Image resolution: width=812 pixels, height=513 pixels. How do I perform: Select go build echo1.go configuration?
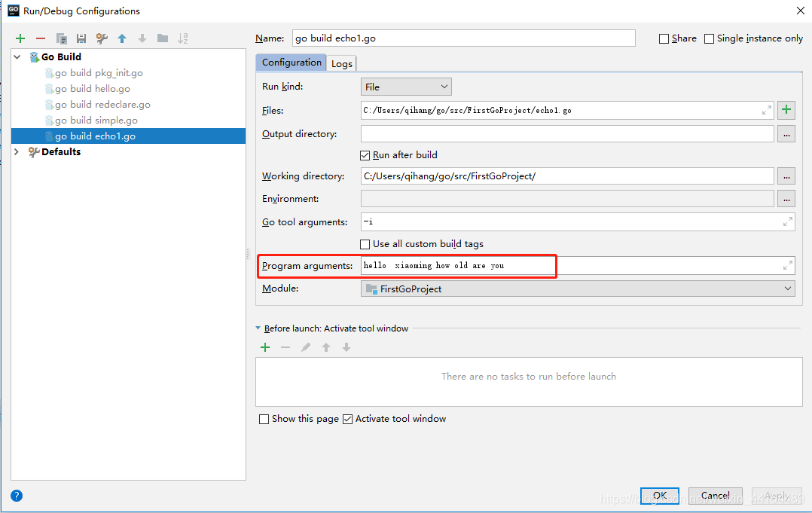click(128, 136)
